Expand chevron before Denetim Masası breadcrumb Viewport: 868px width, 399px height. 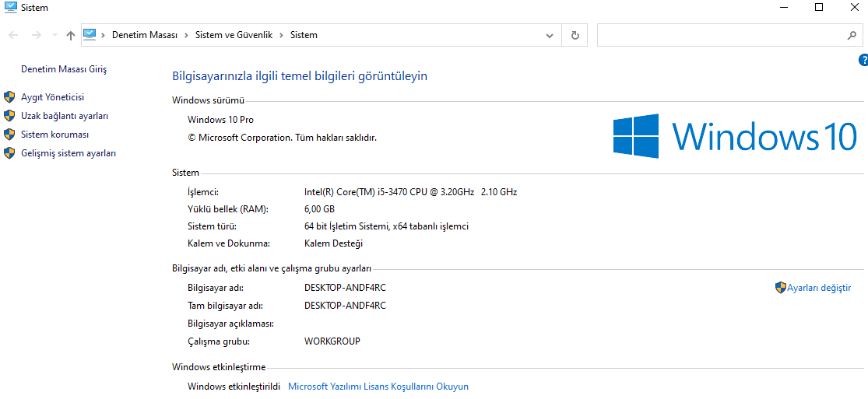(x=103, y=35)
